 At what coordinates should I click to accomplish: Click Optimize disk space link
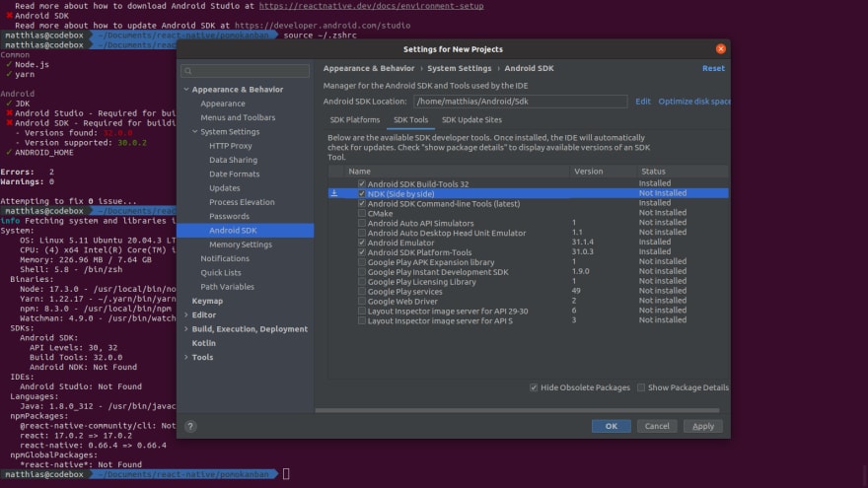pos(694,102)
